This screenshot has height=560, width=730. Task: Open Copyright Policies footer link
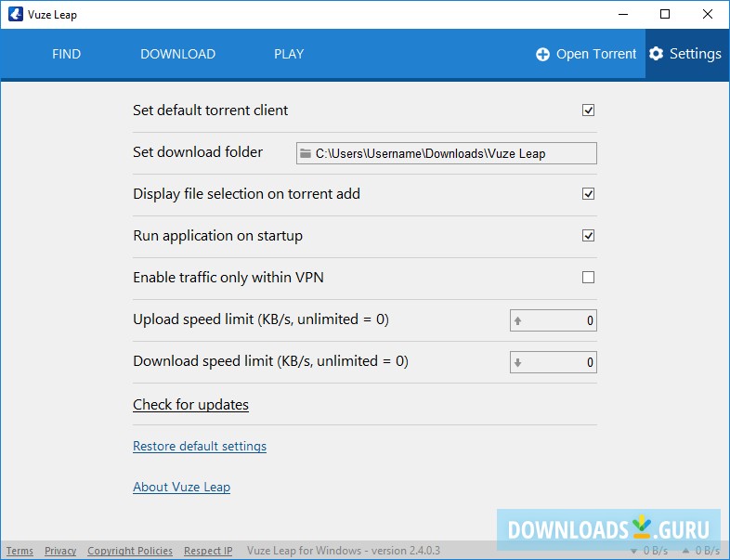pos(130,551)
